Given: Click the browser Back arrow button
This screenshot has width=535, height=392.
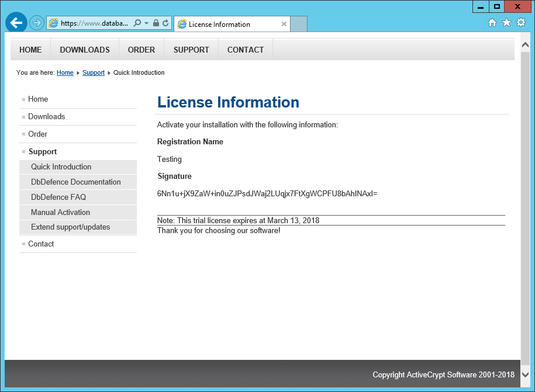Looking at the screenshot, I should point(16,23).
